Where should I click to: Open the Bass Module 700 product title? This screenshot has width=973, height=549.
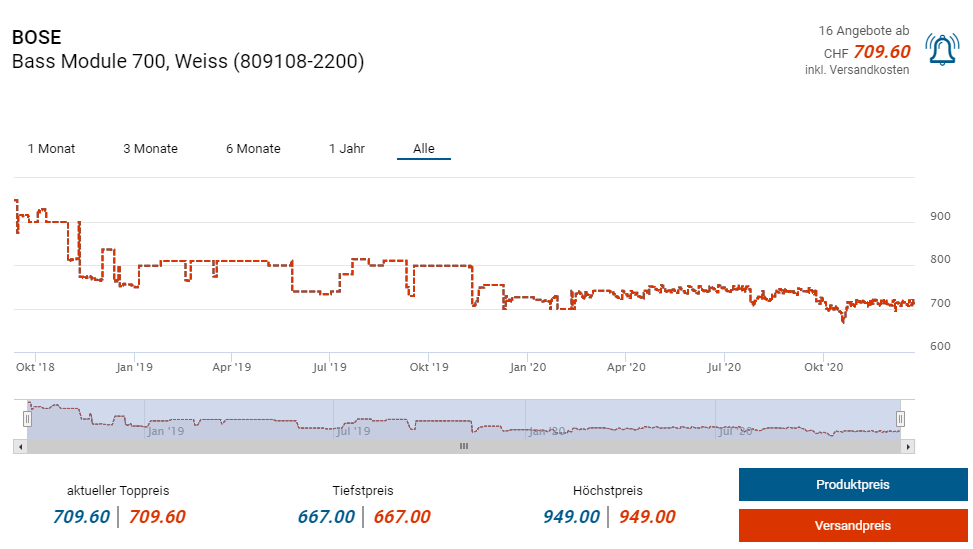(188, 62)
